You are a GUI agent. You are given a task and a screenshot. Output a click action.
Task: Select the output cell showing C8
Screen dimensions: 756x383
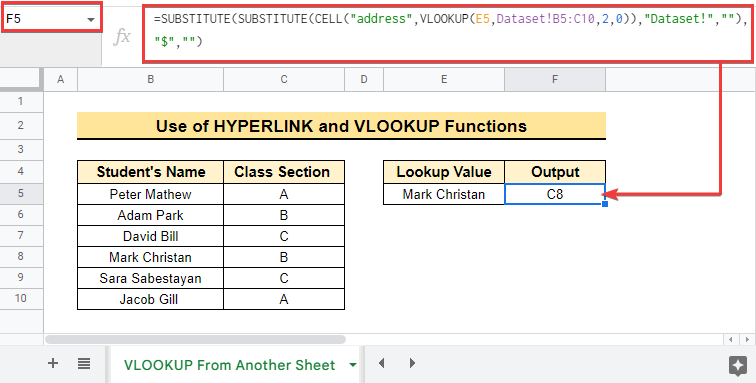click(555, 194)
